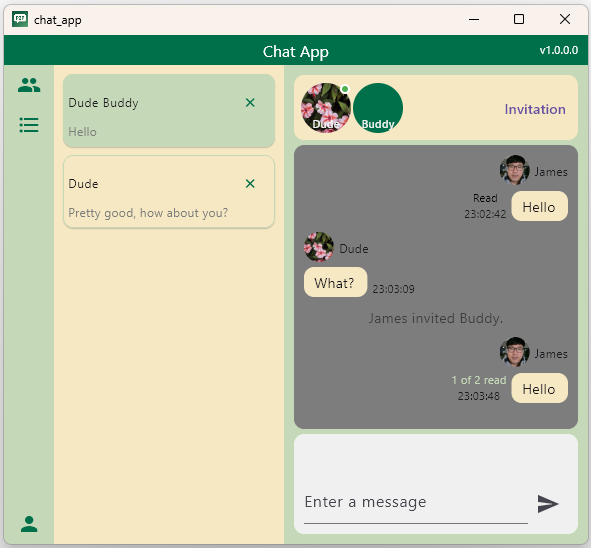The width and height of the screenshot is (591, 548).
Task: Close the Dude Buddy conversation with X
Action: [250, 103]
